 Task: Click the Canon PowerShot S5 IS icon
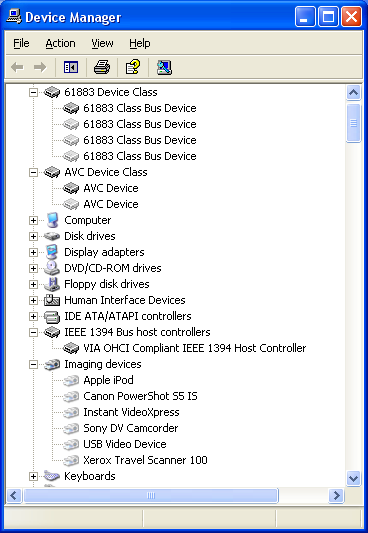71,396
